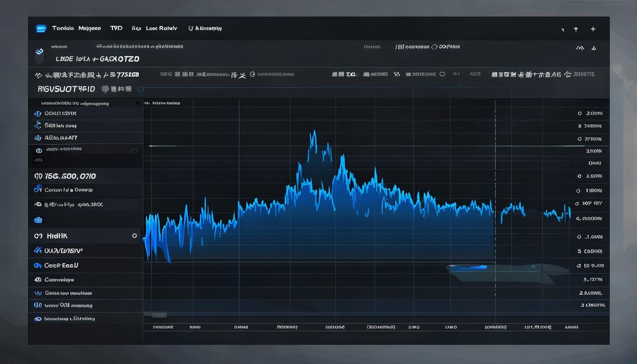Click the "Mmmm fmoee" chart header label
Image resolution: width=637 pixels, height=364 pixels.
coord(166,103)
